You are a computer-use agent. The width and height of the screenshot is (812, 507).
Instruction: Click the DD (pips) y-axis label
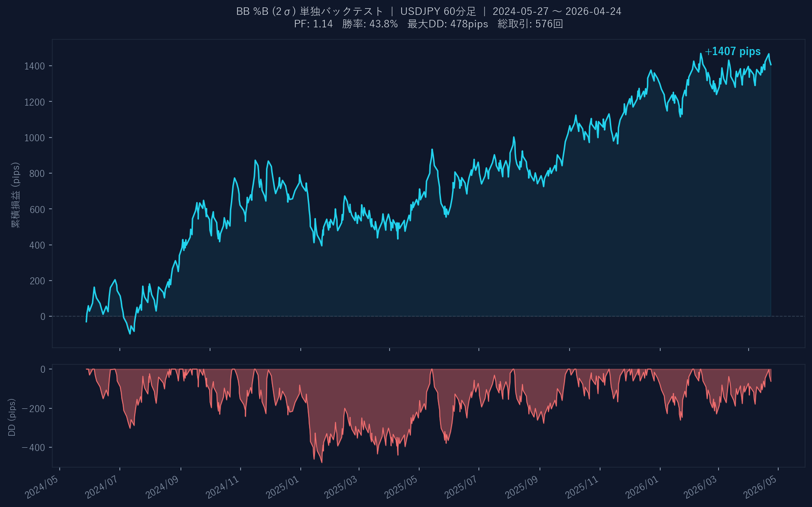click(12, 417)
